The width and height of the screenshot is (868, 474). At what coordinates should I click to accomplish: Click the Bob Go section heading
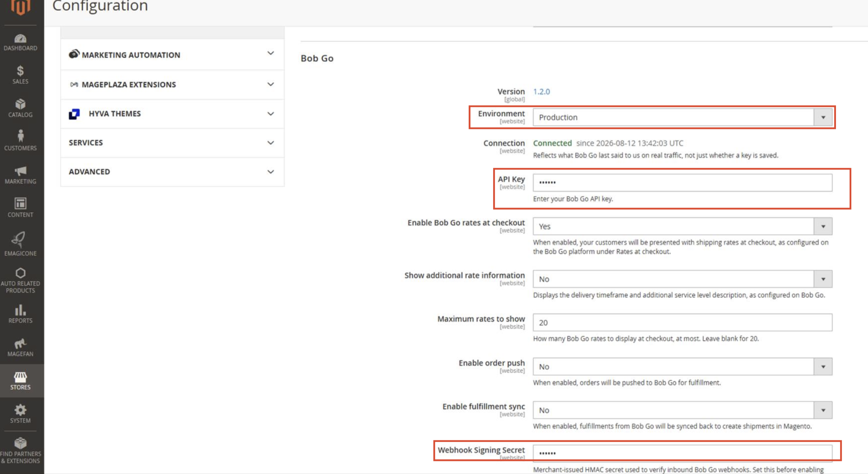tap(317, 58)
